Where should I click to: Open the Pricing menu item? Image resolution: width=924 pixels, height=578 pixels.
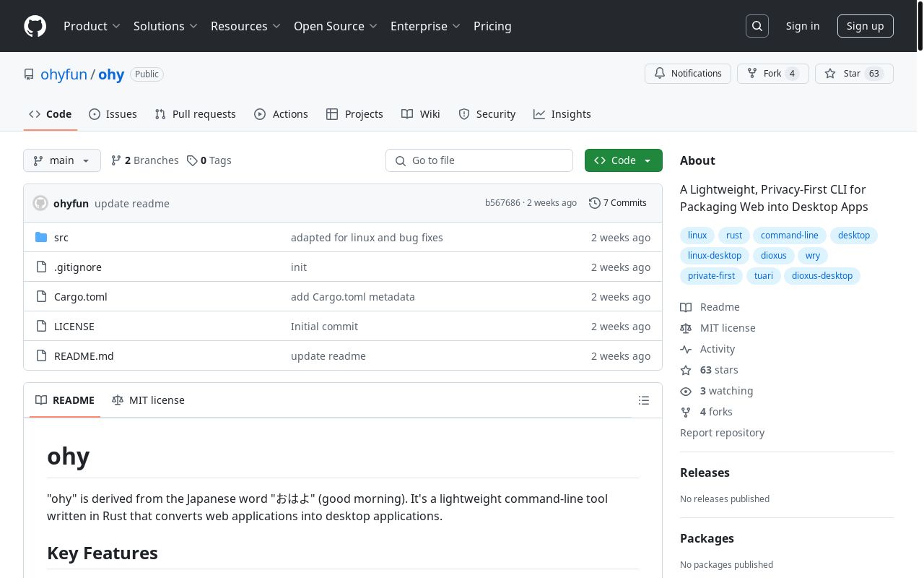492,26
